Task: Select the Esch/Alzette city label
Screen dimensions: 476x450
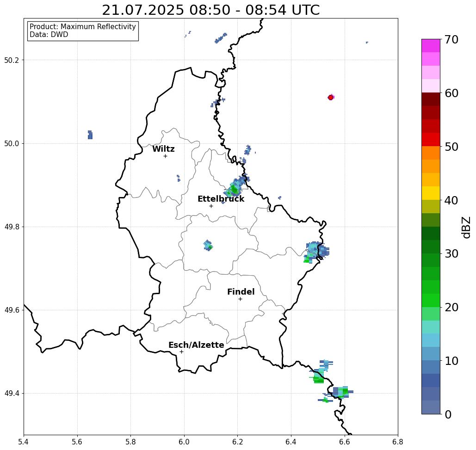Action: [196, 345]
